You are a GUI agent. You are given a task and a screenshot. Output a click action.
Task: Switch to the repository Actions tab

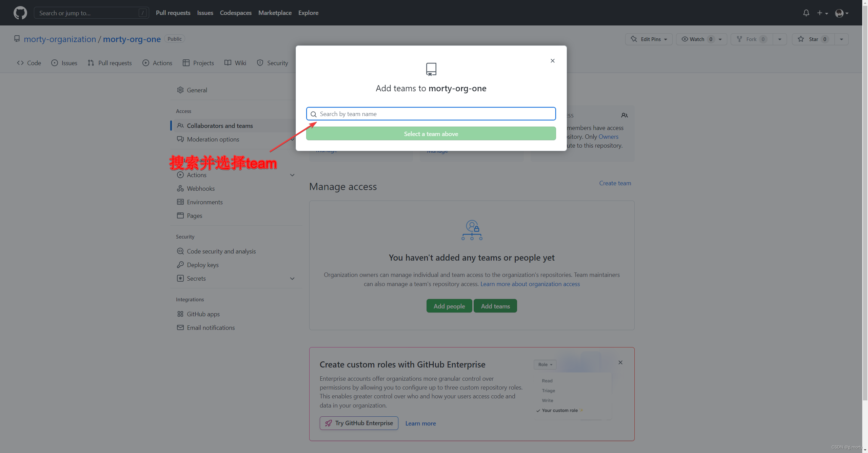(157, 63)
